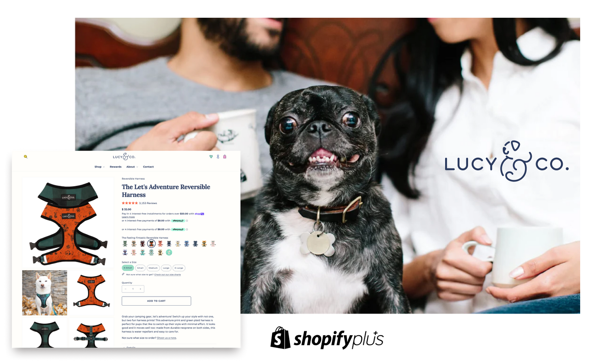Viewport: 592px width, 364px height.
Task: Open the 3,153 Reviews link
Action: click(x=148, y=203)
